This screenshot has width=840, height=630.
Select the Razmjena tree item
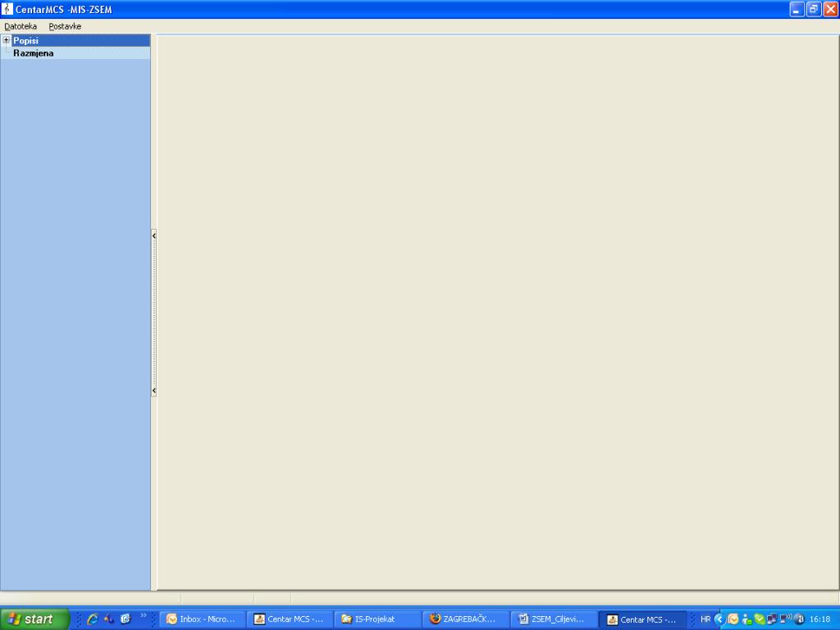point(33,53)
